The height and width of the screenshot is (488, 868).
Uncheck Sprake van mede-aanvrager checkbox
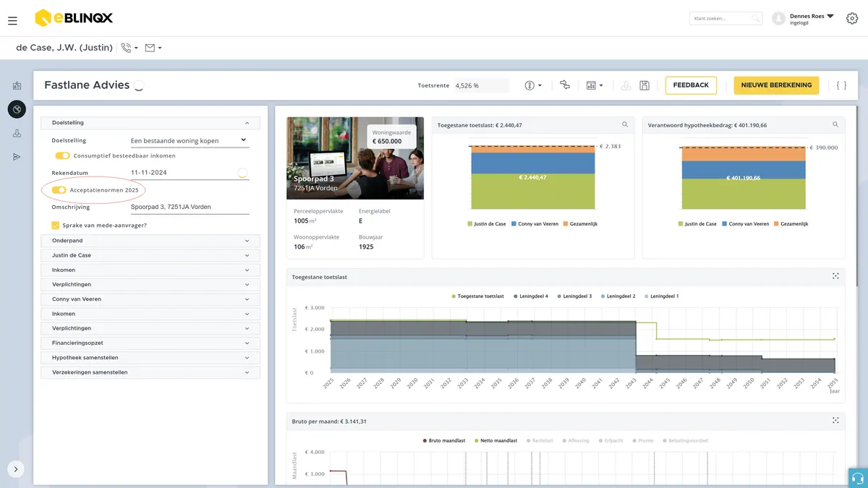pos(56,226)
